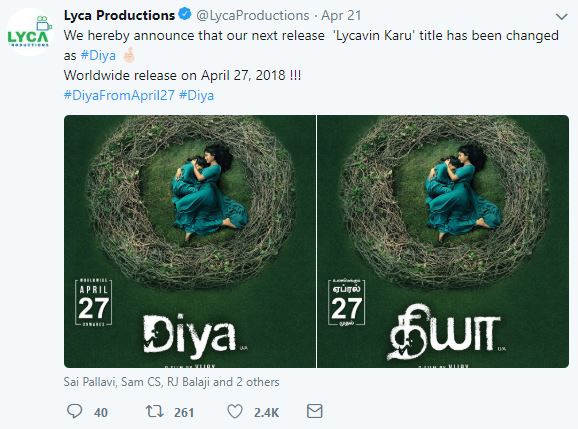Image resolution: width=578 pixels, height=429 pixels.
Task: Open the @LycaProductions handle link
Action: (253, 15)
